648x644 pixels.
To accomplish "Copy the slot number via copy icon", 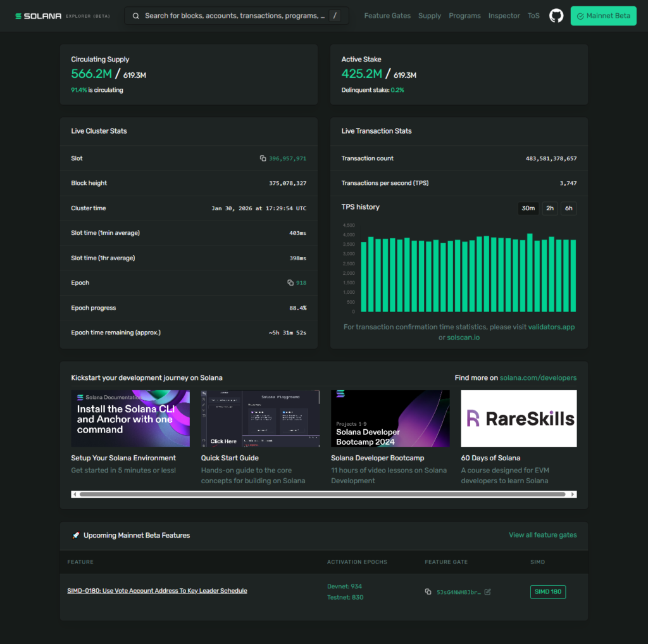I will [x=263, y=158].
